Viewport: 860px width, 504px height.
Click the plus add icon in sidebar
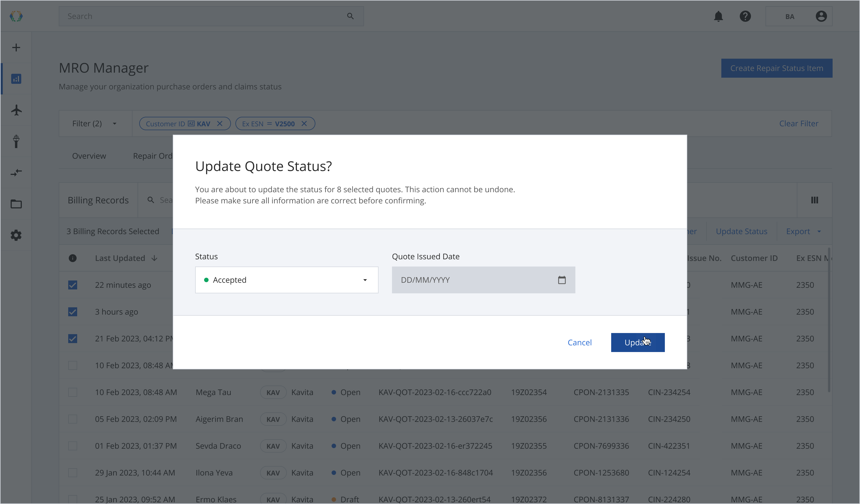16,47
